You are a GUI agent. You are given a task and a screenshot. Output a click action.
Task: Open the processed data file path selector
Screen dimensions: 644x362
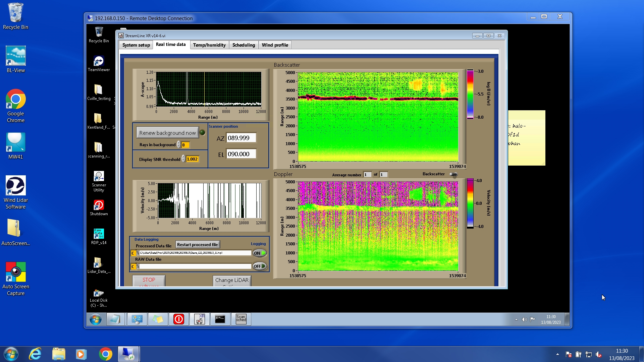coord(138,253)
